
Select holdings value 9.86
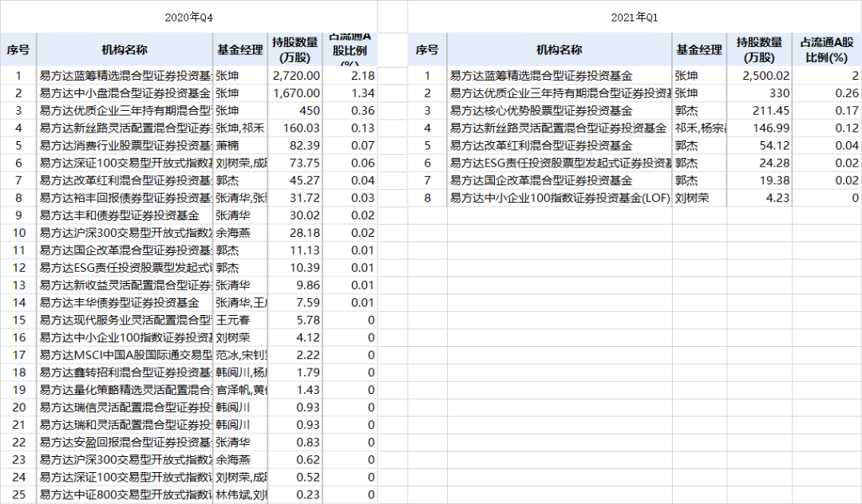click(x=295, y=285)
